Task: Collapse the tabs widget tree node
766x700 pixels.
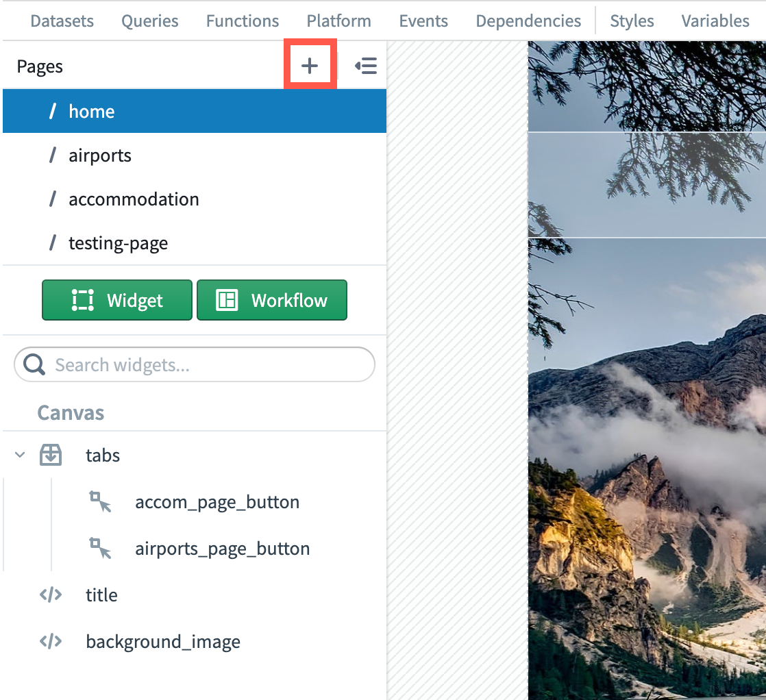Action: [x=20, y=455]
